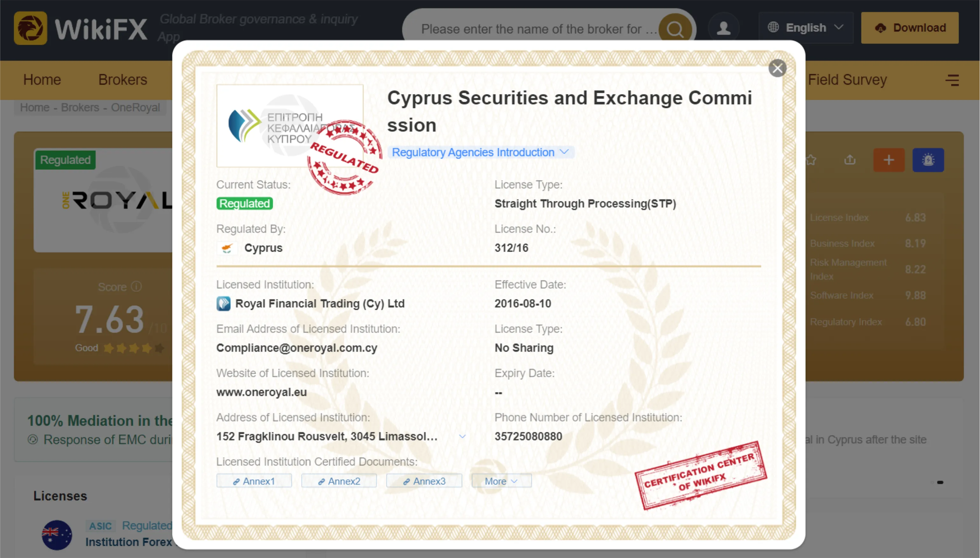
Task: Click the favorite star icon
Action: click(x=811, y=160)
